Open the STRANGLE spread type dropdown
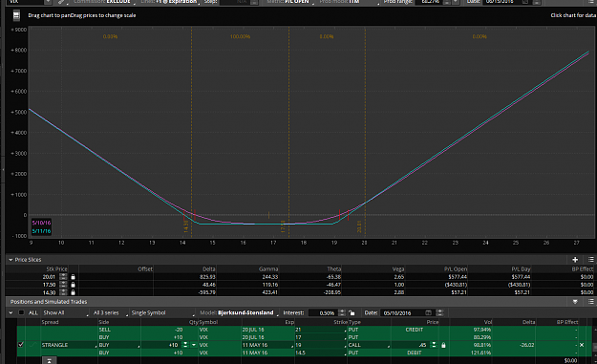Viewport: 597px width, 364px height. tap(69, 345)
